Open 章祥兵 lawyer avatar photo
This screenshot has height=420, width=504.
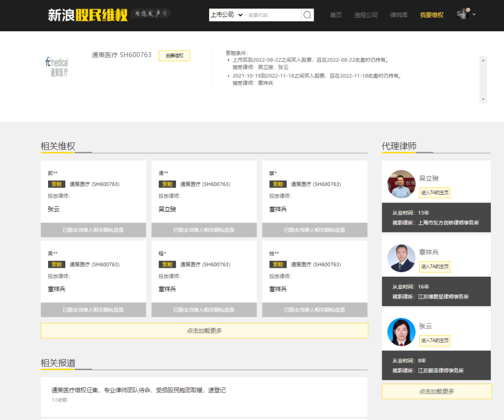(x=401, y=258)
